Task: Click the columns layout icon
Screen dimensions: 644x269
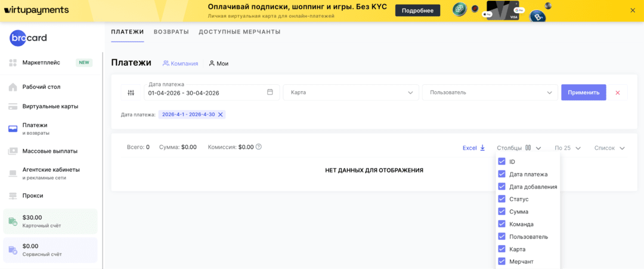Action: click(528, 148)
